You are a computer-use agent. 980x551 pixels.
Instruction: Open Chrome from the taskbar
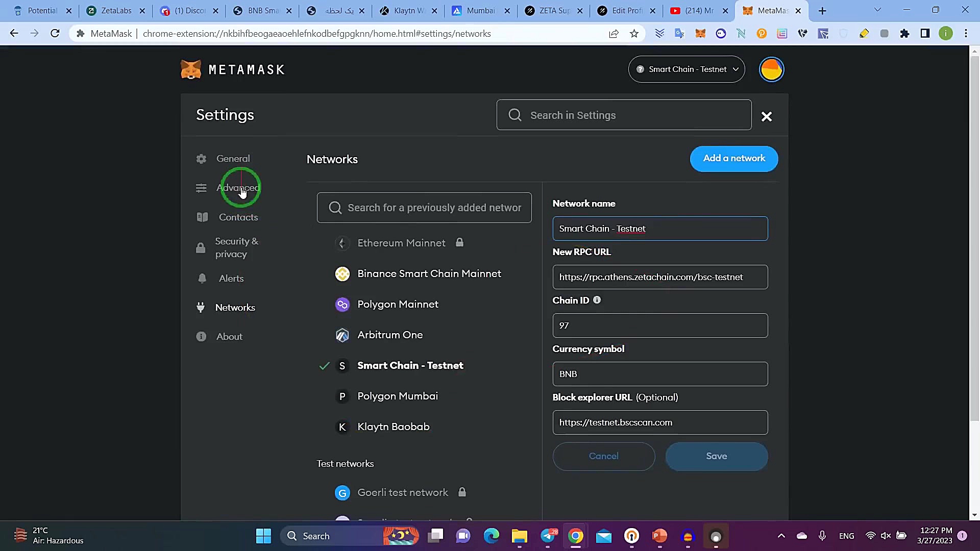575,536
